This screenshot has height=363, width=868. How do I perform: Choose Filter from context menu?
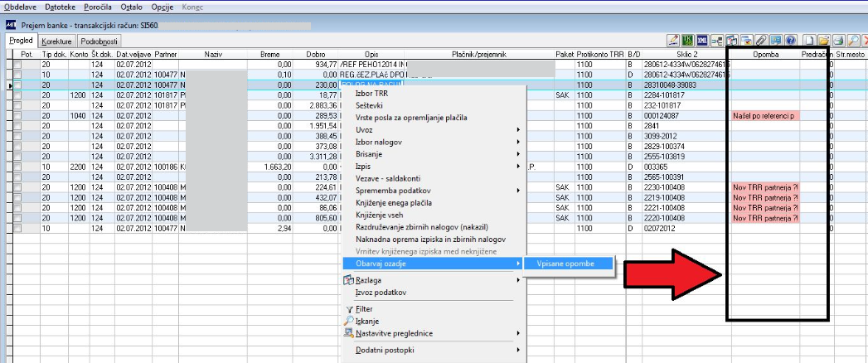click(434, 309)
